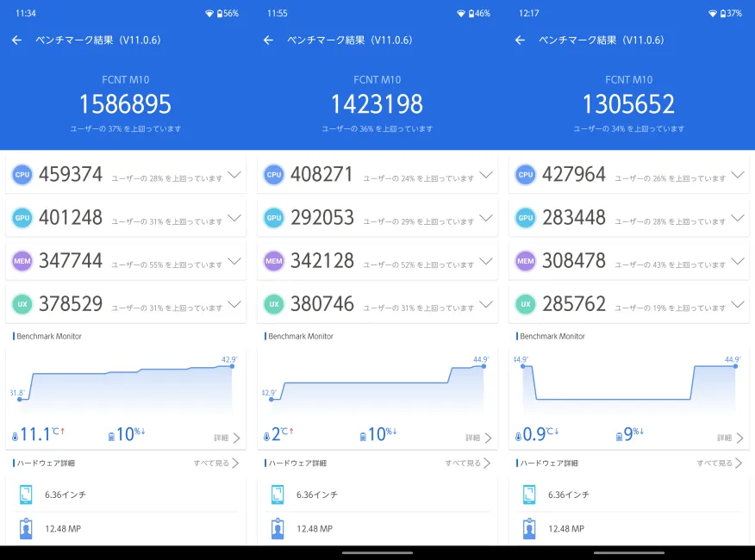
Task: Tap すべて見る in middle hardware details section
Action: [467, 464]
